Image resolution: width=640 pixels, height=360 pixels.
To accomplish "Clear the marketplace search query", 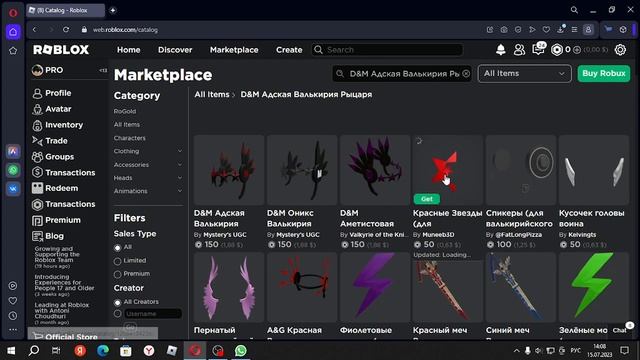I will (466, 74).
